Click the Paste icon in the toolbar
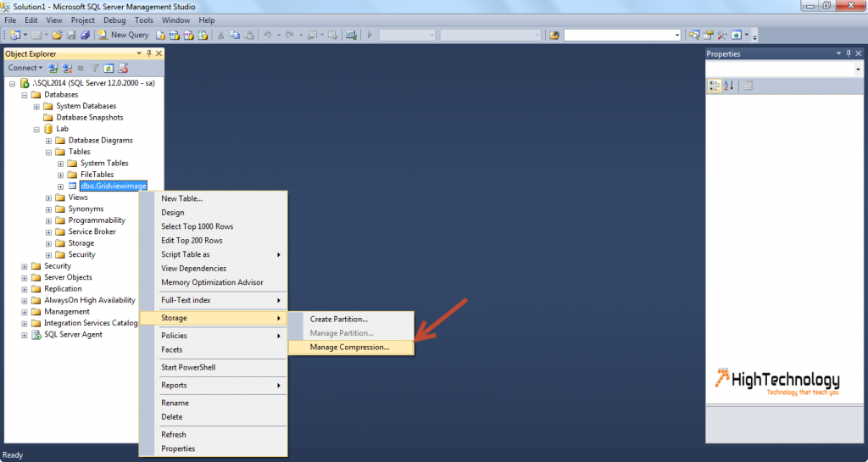 [x=249, y=35]
